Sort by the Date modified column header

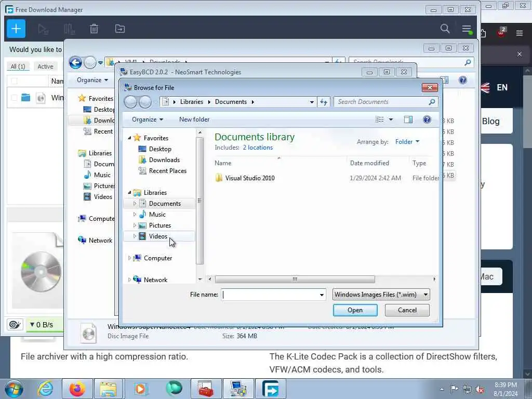pyautogui.click(x=369, y=163)
